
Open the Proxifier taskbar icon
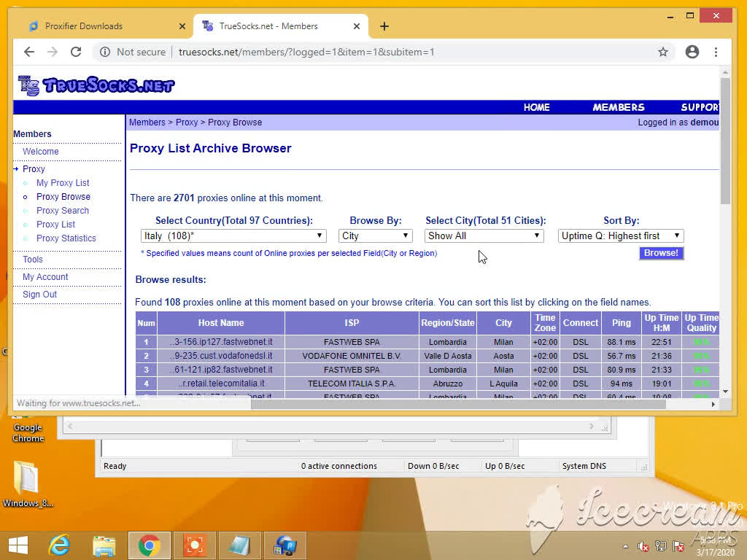pyautogui.click(x=285, y=545)
